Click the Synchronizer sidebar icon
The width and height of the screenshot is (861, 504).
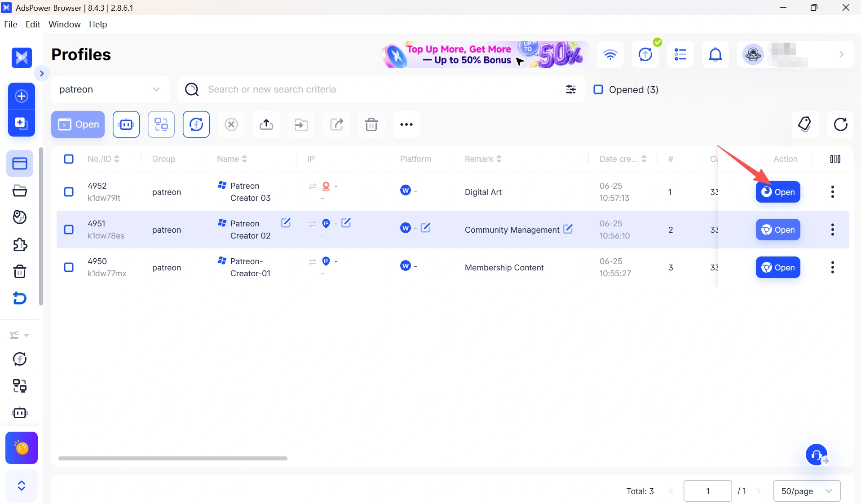click(20, 385)
